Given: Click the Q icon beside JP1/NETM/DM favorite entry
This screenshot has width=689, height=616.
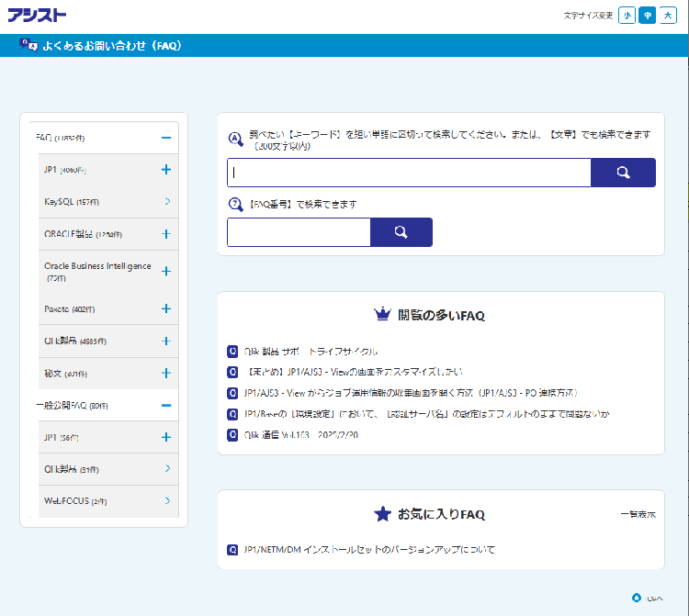Looking at the screenshot, I should click(x=232, y=550).
